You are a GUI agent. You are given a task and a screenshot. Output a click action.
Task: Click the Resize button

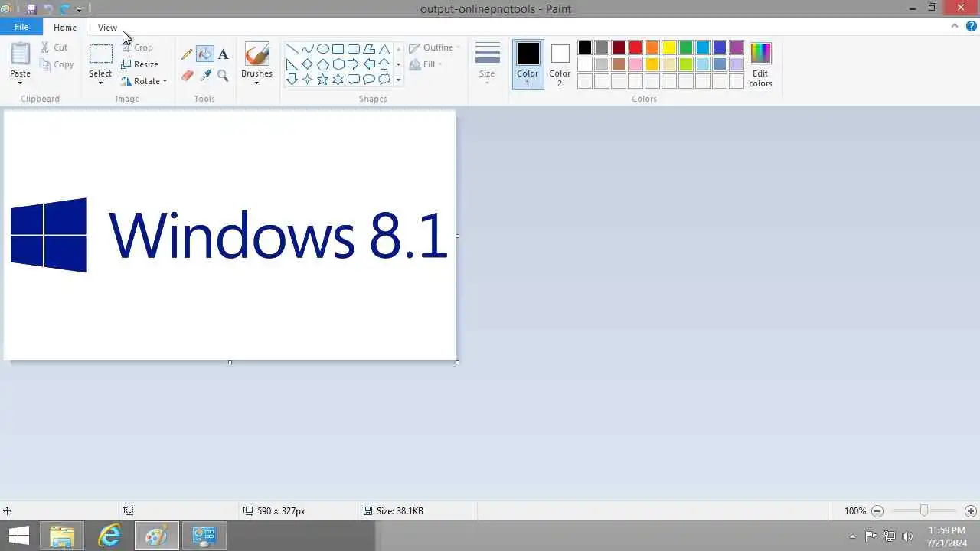click(140, 64)
